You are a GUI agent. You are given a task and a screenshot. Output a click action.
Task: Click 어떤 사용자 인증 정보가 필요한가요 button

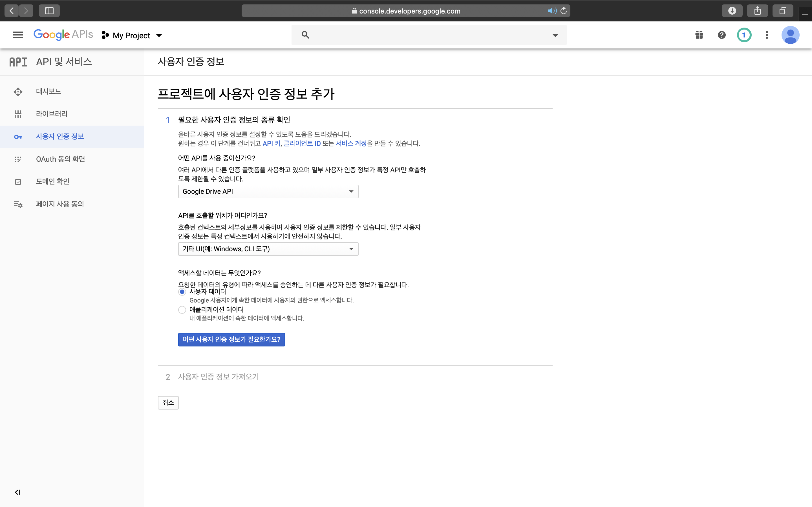pyautogui.click(x=231, y=339)
